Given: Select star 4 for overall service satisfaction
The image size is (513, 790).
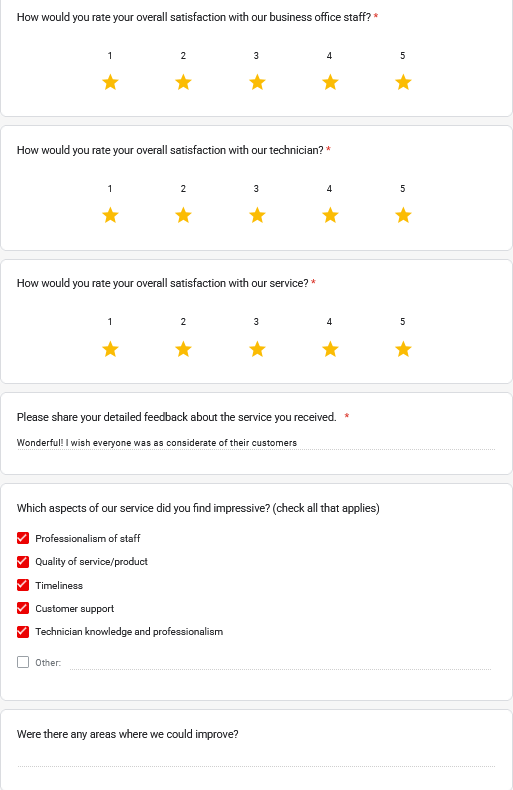Looking at the screenshot, I should tap(330, 349).
